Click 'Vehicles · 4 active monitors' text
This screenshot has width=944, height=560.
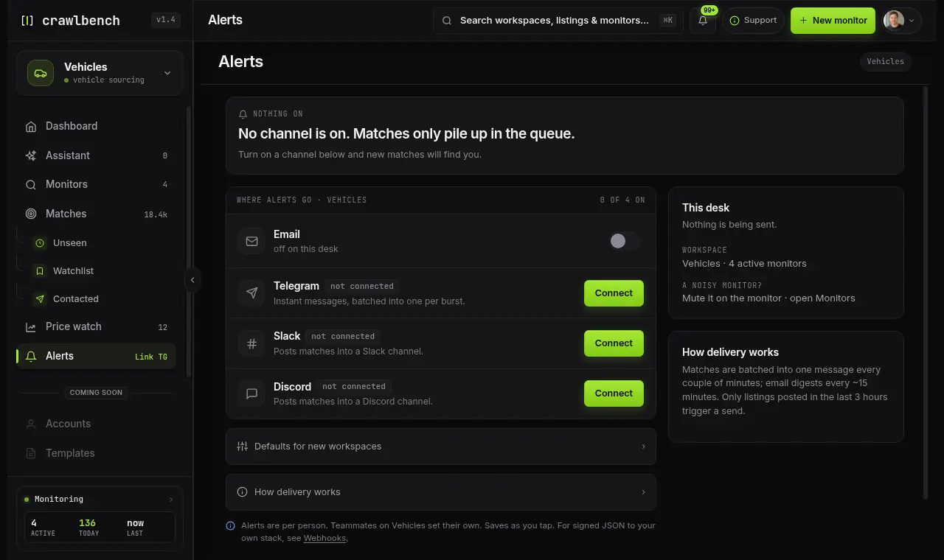click(x=744, y=264)
